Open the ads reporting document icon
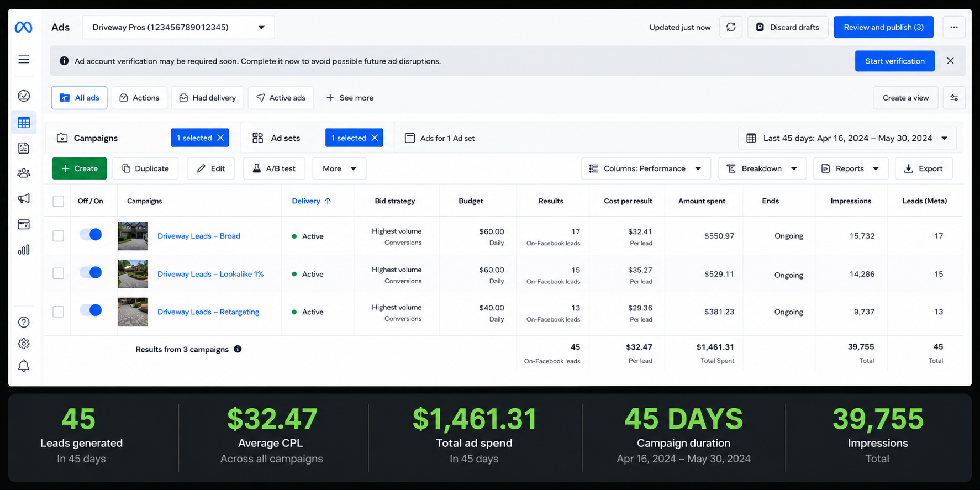 tap(24, 148)
